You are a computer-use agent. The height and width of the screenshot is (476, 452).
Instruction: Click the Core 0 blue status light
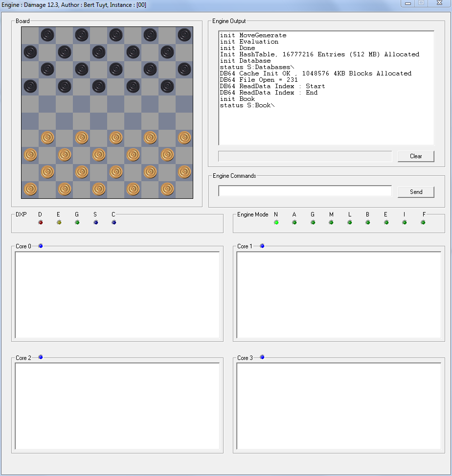coord(41,246)
